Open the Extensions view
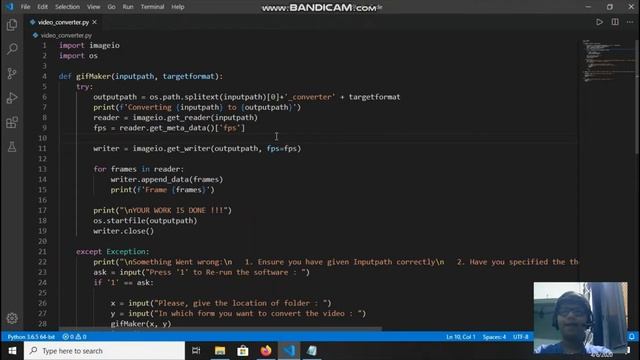640x360 pixels. pos(12,122)
